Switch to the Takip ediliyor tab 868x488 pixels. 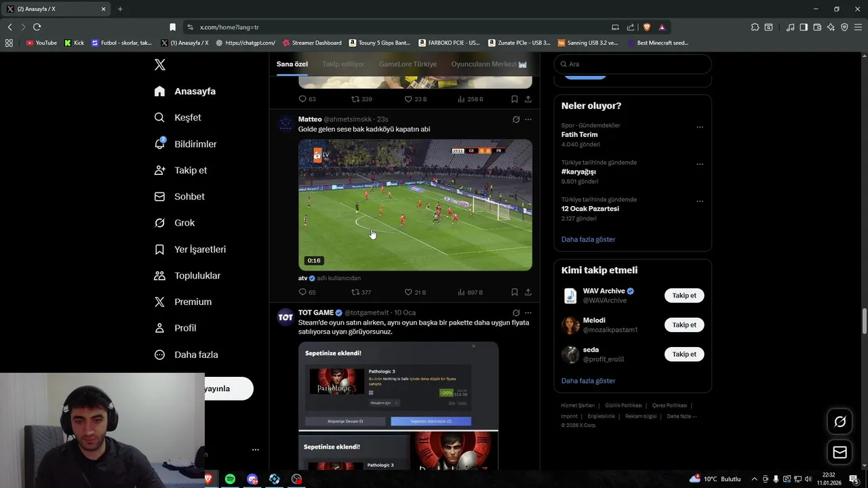[x=343, y=64]
